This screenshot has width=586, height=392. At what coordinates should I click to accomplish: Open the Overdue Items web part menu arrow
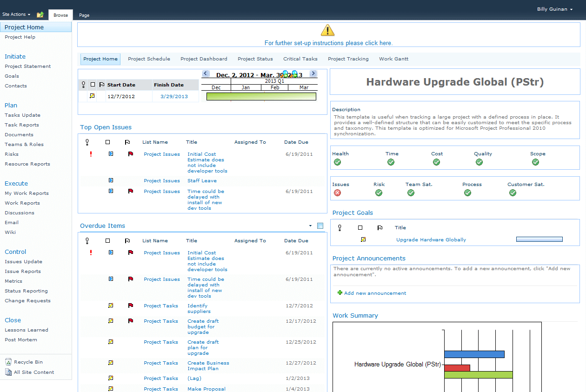[310, 226]
